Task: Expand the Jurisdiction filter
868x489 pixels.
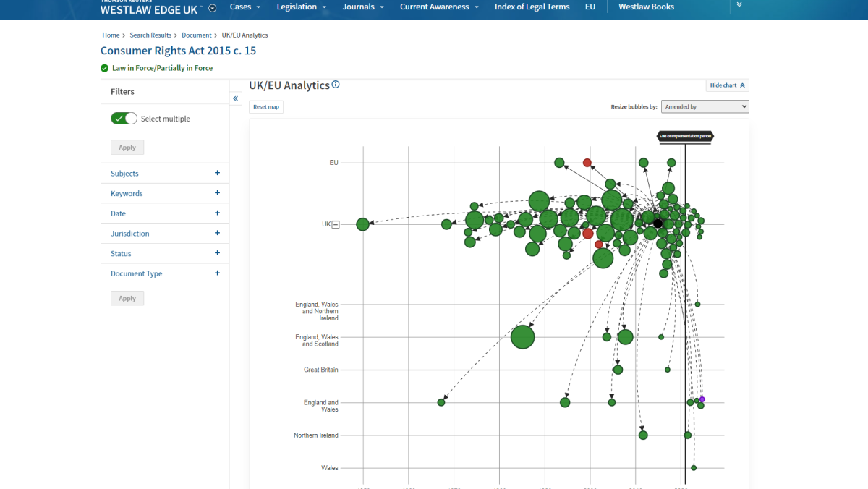Action: [216, 233]
